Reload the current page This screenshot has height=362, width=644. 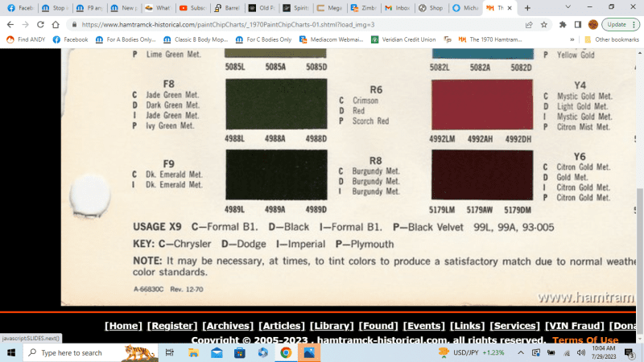coord(40,25)
